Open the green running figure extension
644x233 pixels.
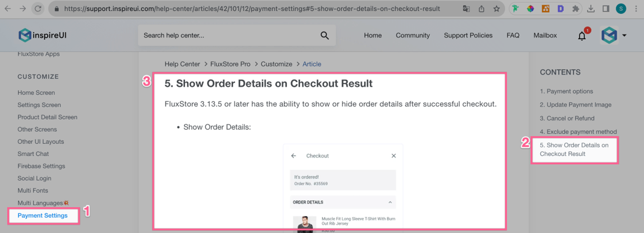pyautogui.click(x=516, y=8)
